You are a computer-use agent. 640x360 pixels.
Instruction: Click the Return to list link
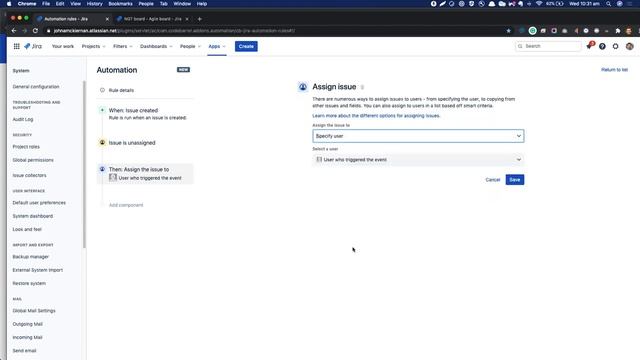pyautogui.click(x=614, y=70)
